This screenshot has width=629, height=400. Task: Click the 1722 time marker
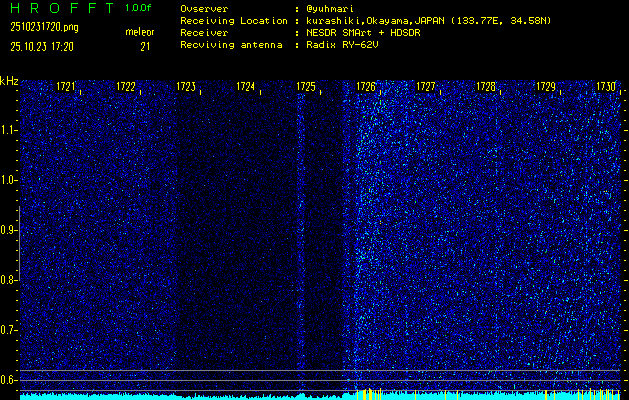(126, 87)
